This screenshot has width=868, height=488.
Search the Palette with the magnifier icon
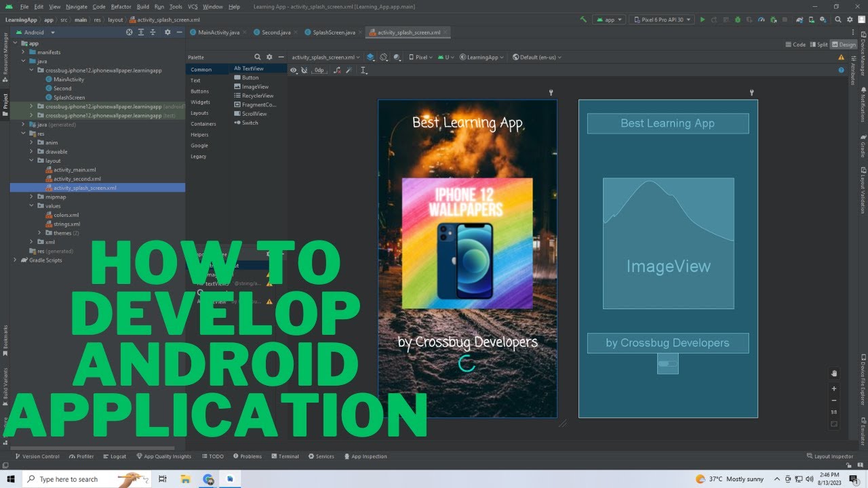pos(258,57)
